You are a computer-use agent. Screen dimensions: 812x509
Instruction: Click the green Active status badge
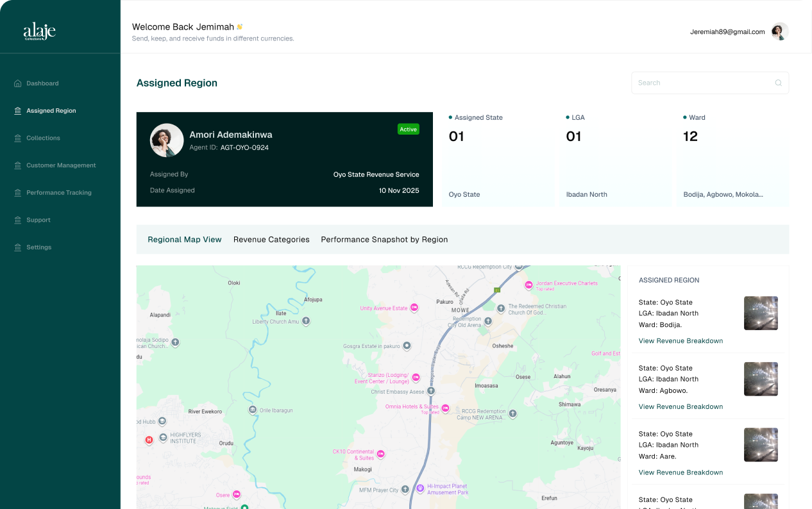(x=408, y=129)
